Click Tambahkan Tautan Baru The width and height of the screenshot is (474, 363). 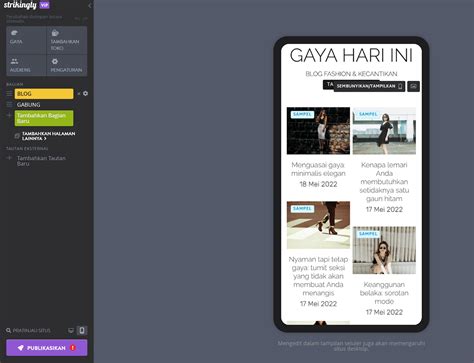coord(41,161)
